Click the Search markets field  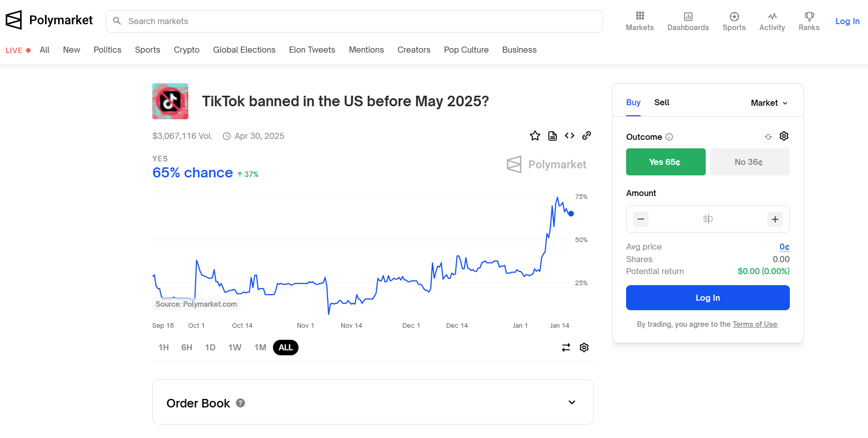tap(354, 21)
